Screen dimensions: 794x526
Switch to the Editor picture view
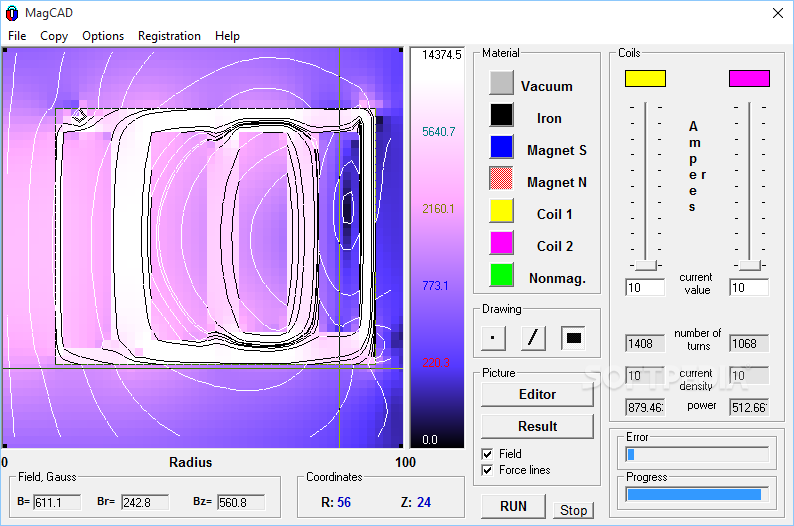(537, 394)
